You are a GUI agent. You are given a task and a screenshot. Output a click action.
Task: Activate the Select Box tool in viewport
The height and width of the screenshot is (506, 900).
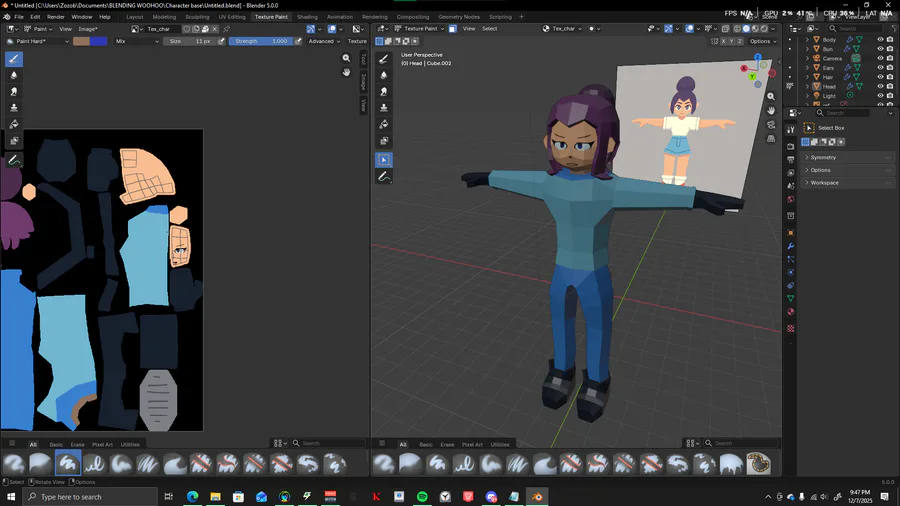coord(384,160)
